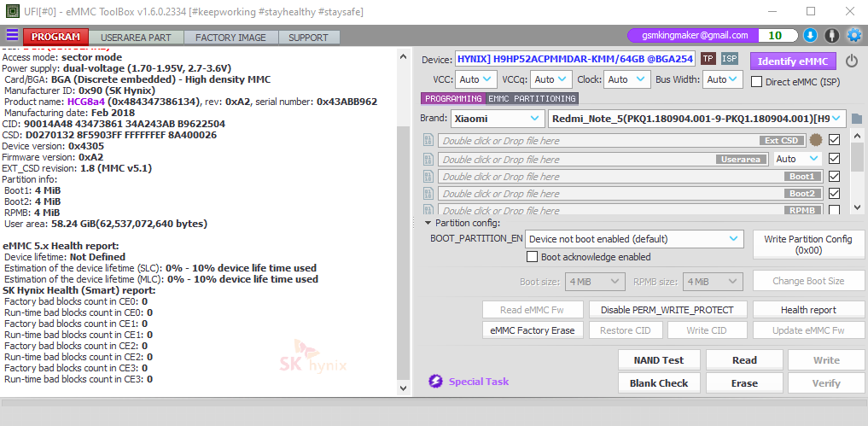This screenshot has height=426, width=868.
Task: Click the Userarea file icon
Action: tap(428, 160)
